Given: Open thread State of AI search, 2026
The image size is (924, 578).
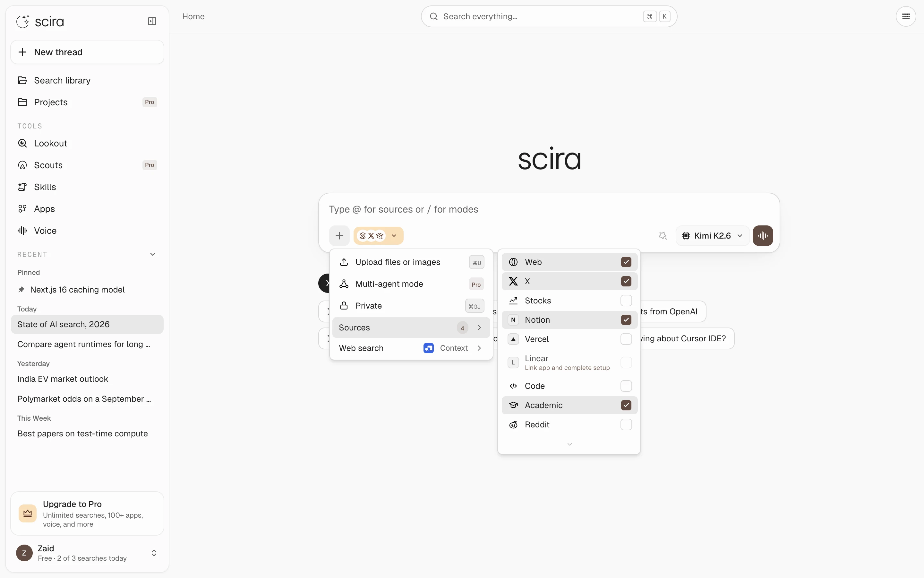Looking at the screenshot, I should pos(87,324).
